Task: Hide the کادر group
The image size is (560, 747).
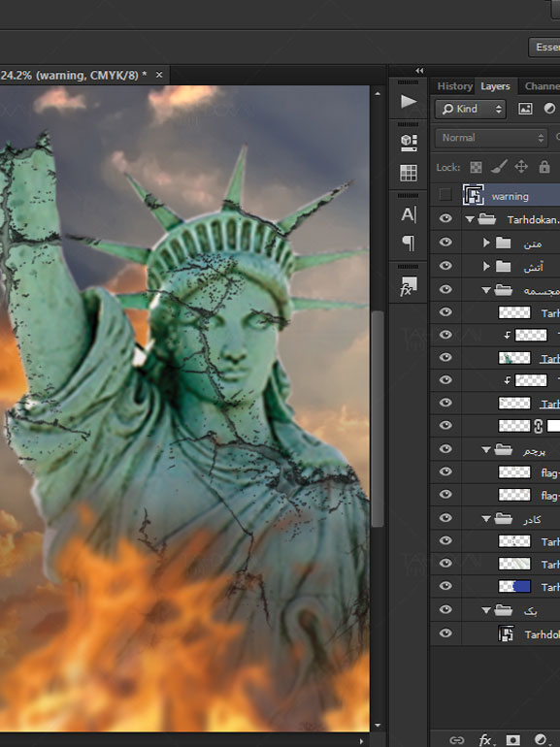Action: click(445, 517)
